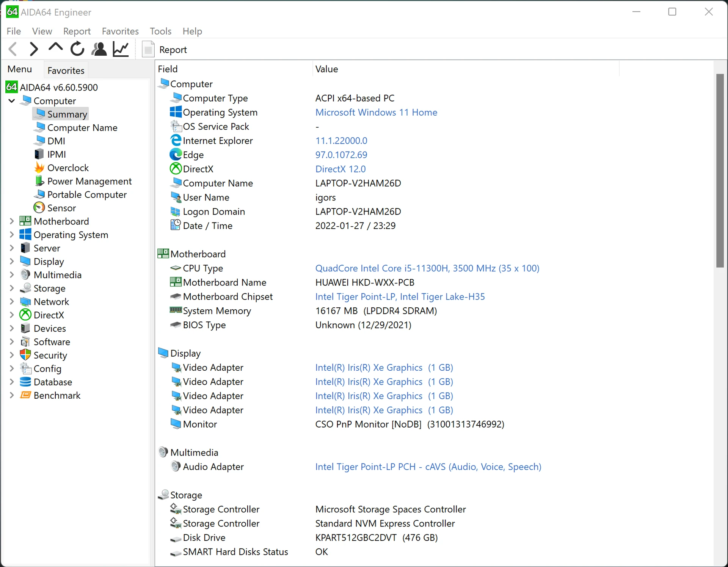Open the Favorites menu

[120, 31]
